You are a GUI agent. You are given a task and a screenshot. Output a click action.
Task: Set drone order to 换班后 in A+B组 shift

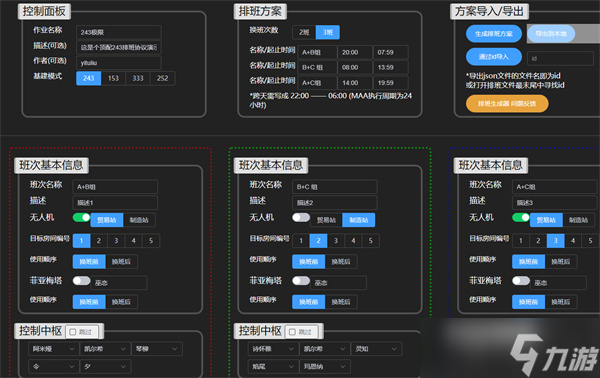pyautogui.click(x=121, y=262)
